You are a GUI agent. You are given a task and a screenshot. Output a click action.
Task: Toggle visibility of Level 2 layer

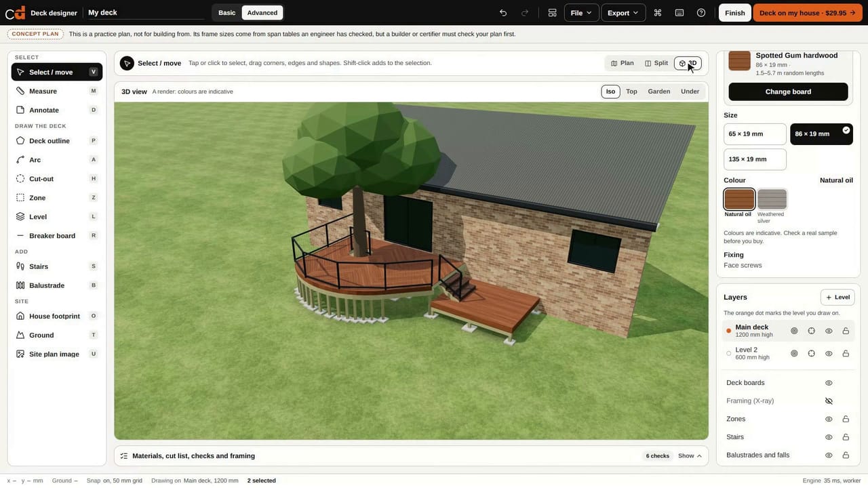coord(829,354)
